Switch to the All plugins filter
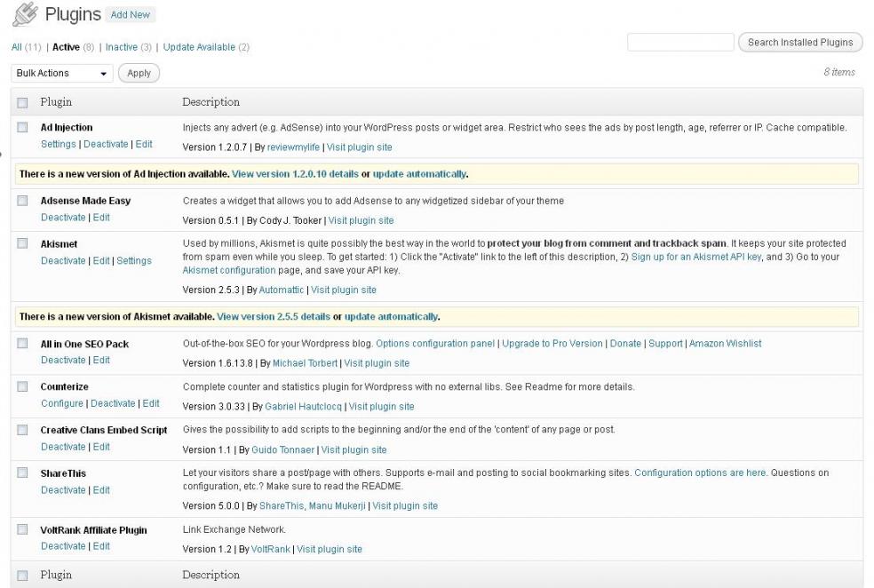Viewport: 874px width, 588px height. click(17, 47)
